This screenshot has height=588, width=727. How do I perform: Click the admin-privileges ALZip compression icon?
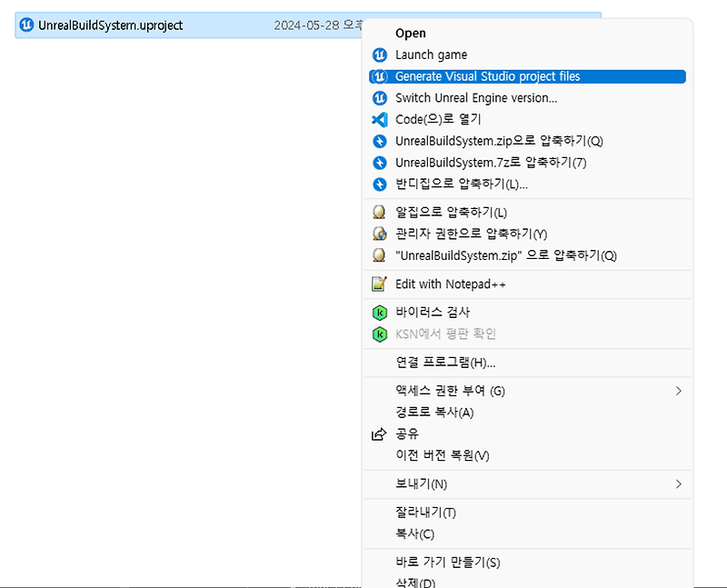(380, 234)
